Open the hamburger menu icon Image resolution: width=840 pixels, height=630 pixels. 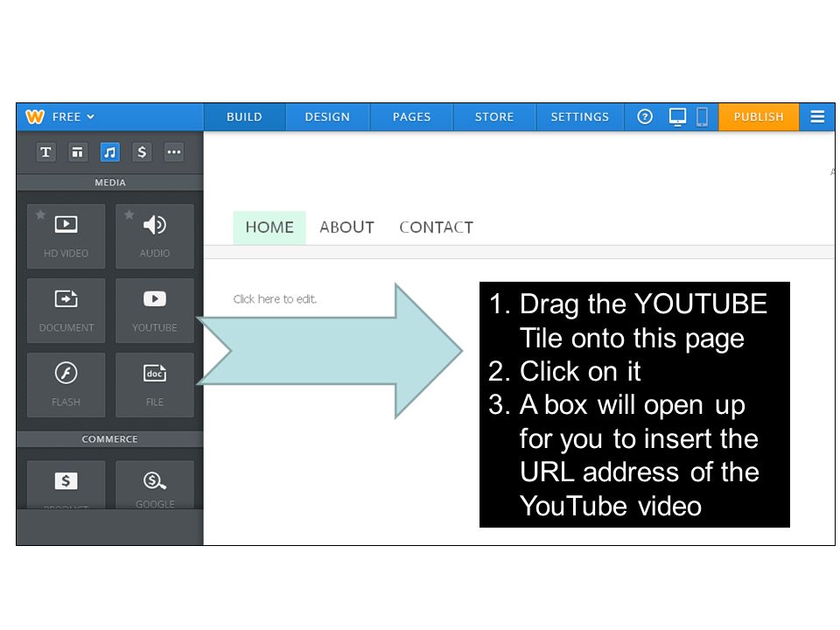tap(817, 116)
